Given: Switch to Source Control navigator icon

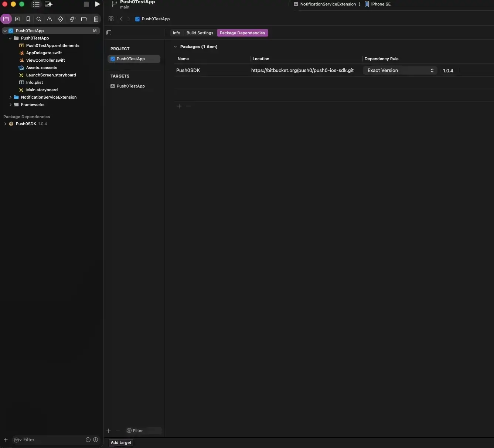Looking at the screenshot, I should [17, 19].
